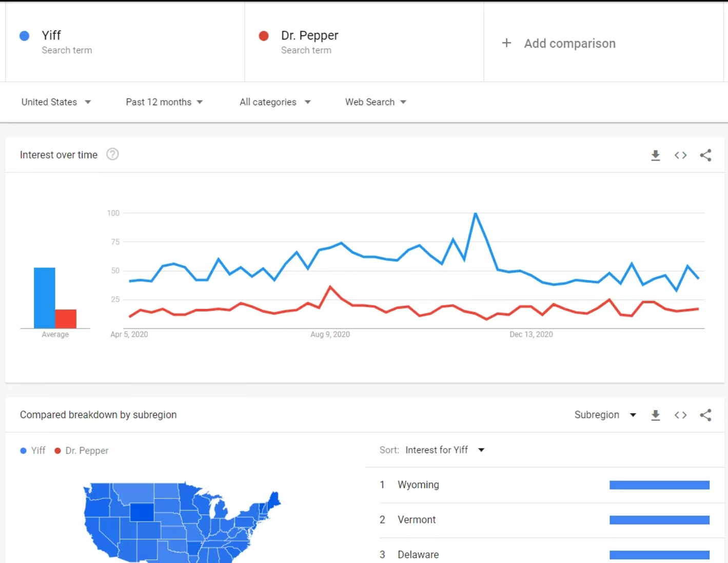Screen dimensions: 728x563
Task: Open the Interest over time help tooltip
Action: [112, 154]
